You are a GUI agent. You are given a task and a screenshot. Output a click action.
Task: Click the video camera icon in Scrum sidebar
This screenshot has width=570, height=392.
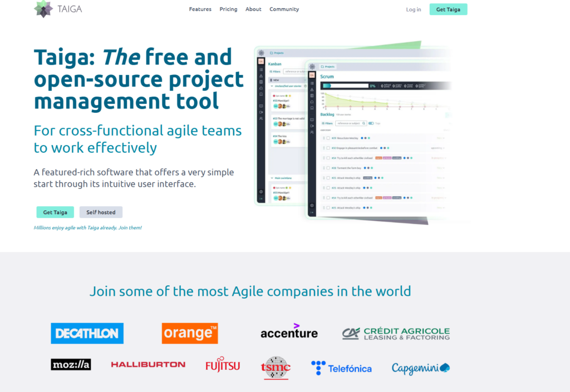(312, 126)
